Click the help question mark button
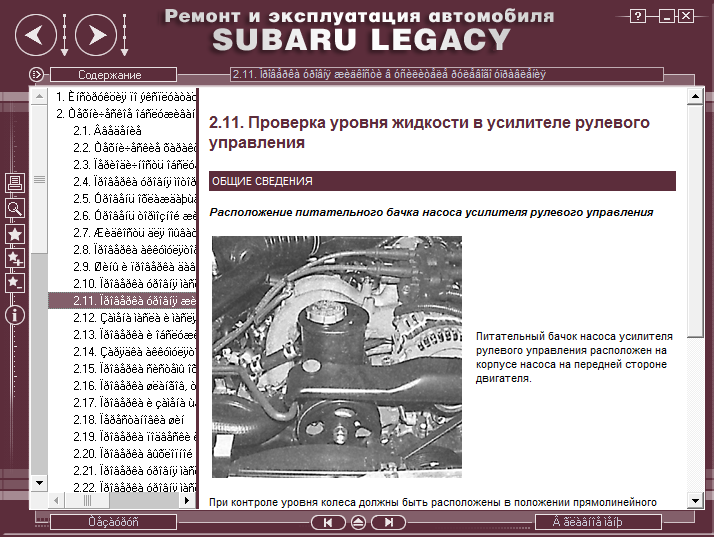 (x=638, y=17)
